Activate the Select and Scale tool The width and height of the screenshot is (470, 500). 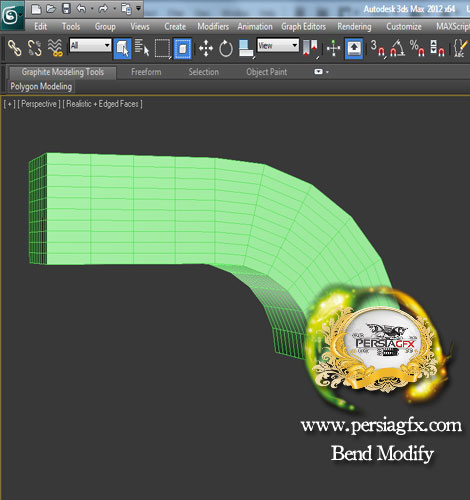(x=246, y=49)
